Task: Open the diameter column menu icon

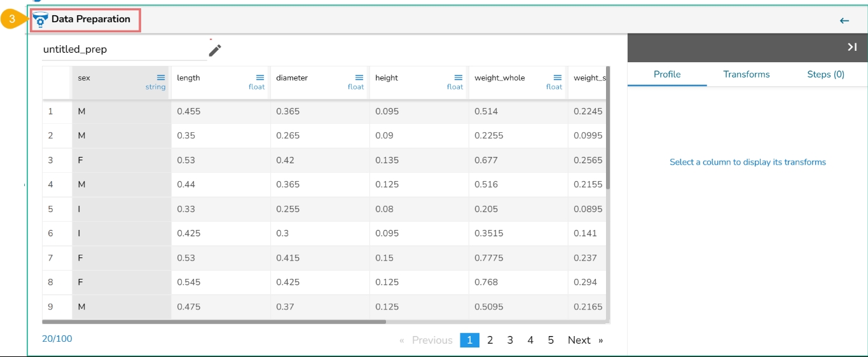Action: [359, 77]
